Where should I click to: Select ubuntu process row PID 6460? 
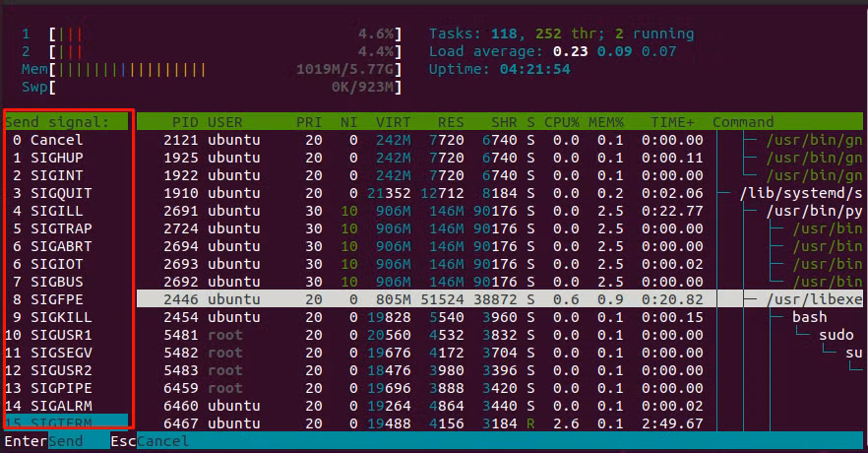500,406
